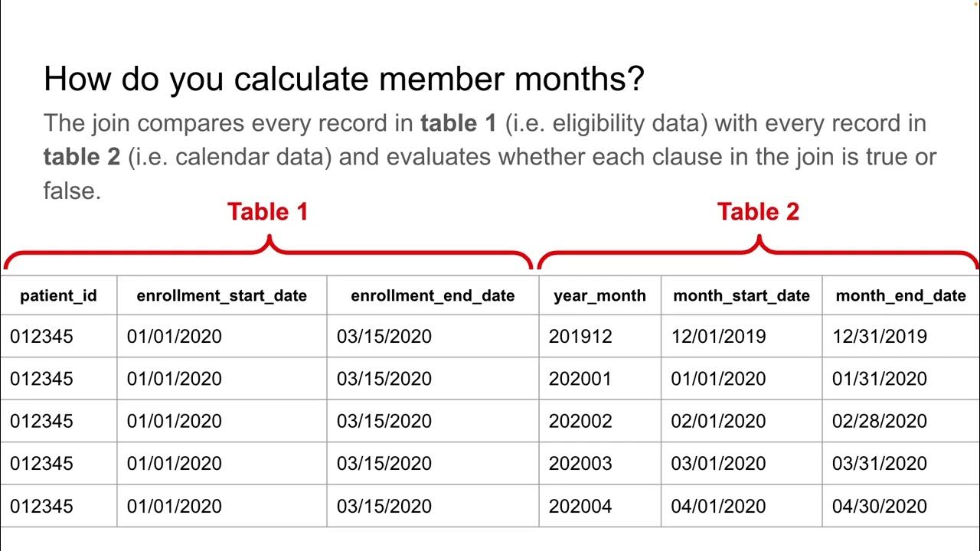Click the 03/31/2020 month end cell
Viewport: 980px width, 551px height.
(x=879, y=463)
